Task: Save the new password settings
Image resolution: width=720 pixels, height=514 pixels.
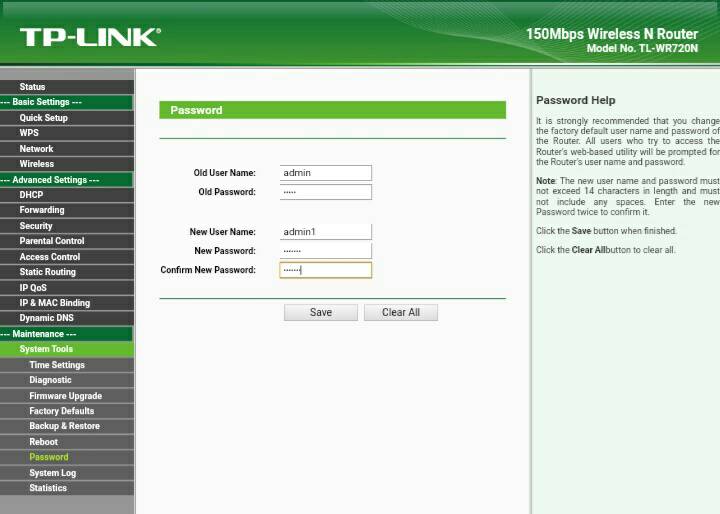Action: click(321, 312)
